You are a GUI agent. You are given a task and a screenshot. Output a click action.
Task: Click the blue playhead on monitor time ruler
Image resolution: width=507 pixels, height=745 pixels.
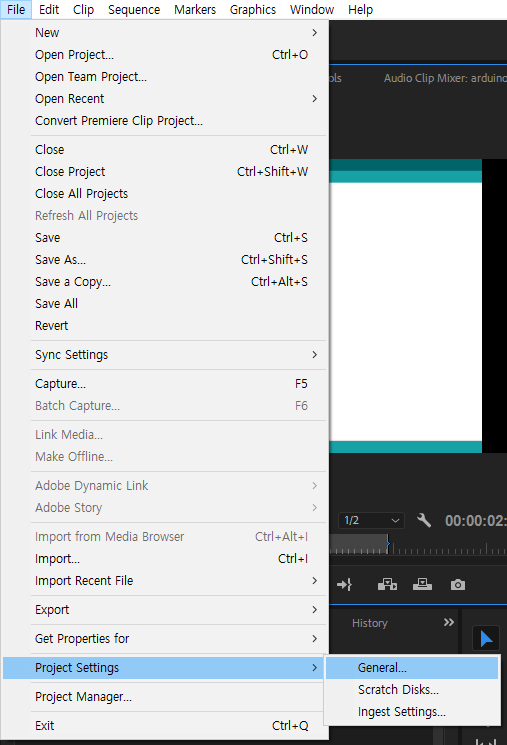pyautogui.click(x=388, y=544)
